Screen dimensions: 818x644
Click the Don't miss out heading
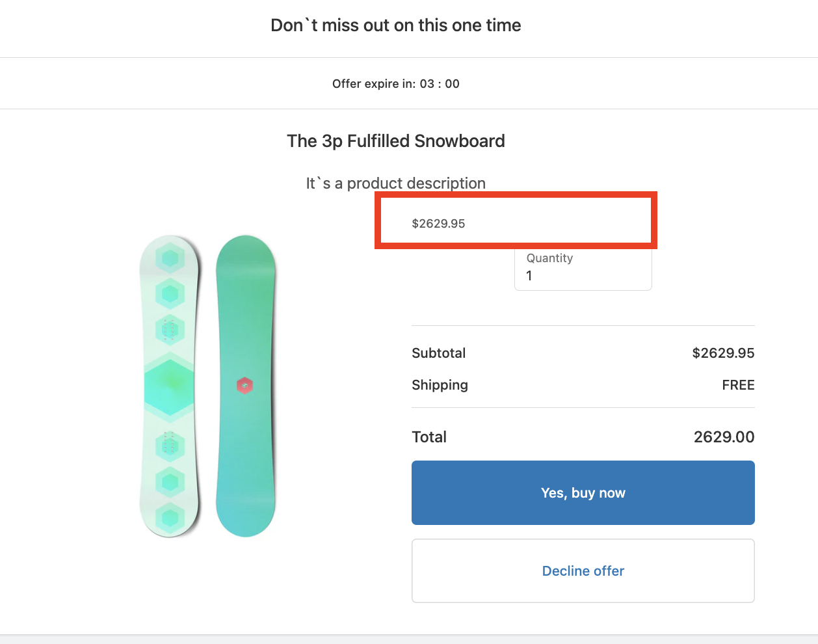395,25
